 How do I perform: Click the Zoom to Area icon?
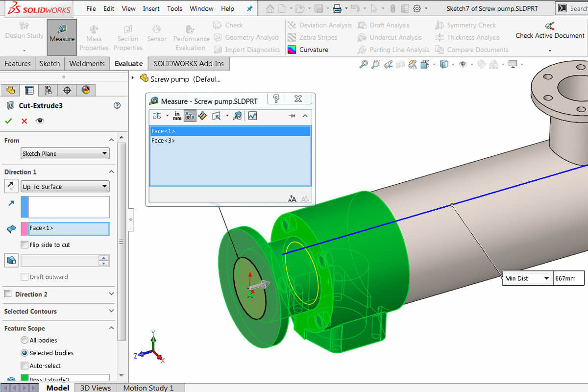376,64
